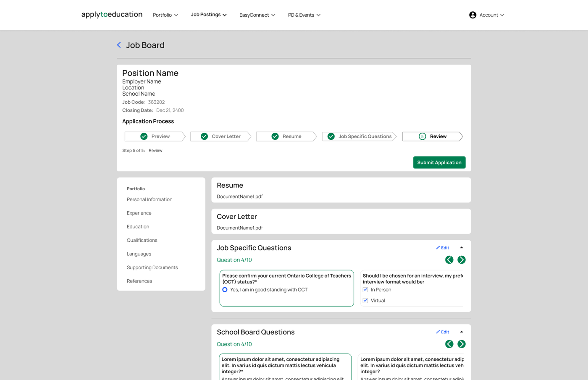Collapse the Job Specific Questions section

[x=462, y=248]
